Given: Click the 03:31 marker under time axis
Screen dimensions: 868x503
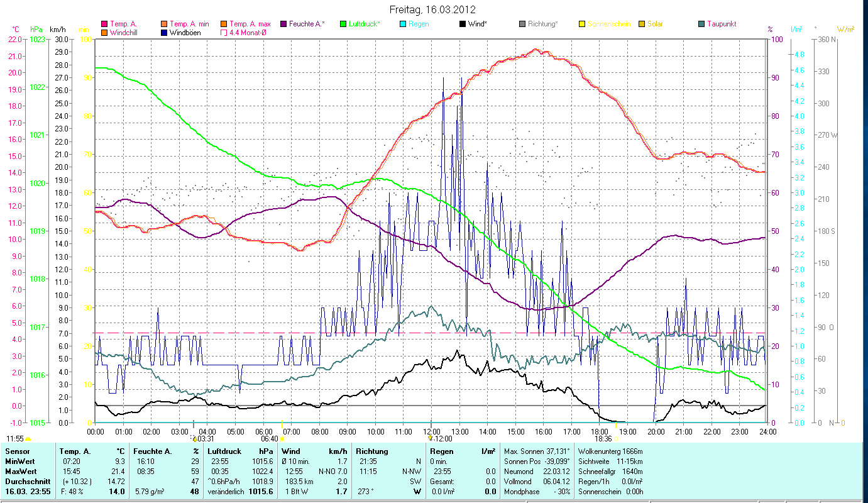Looking at the screenshot, I should point(206,439).
